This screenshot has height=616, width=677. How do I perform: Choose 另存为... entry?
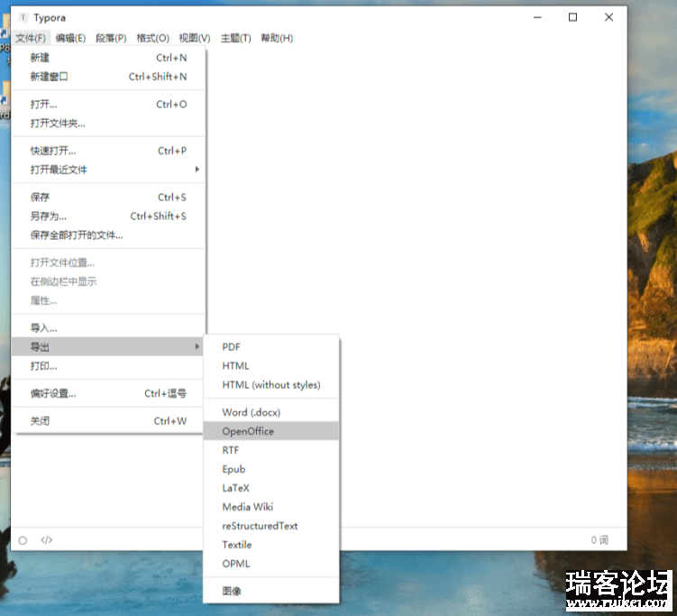click(108, 216)
